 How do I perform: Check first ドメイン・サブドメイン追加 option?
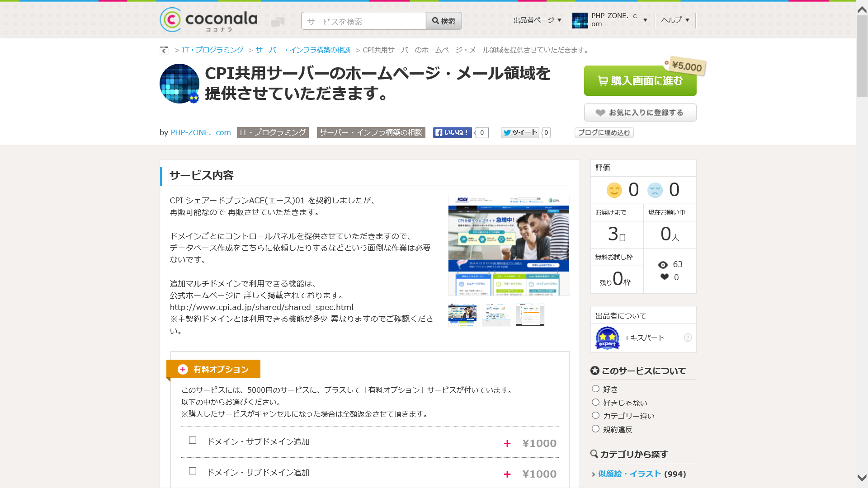click(193, 440)
